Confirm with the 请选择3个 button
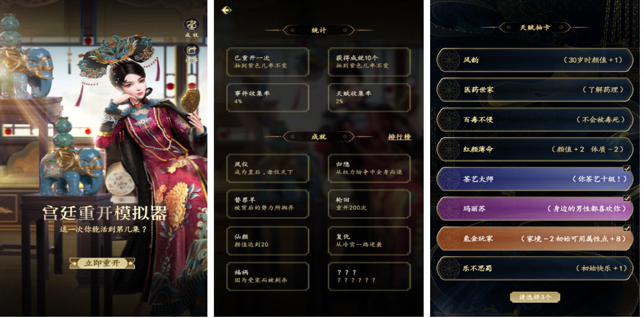 click(x=535, y=297)
